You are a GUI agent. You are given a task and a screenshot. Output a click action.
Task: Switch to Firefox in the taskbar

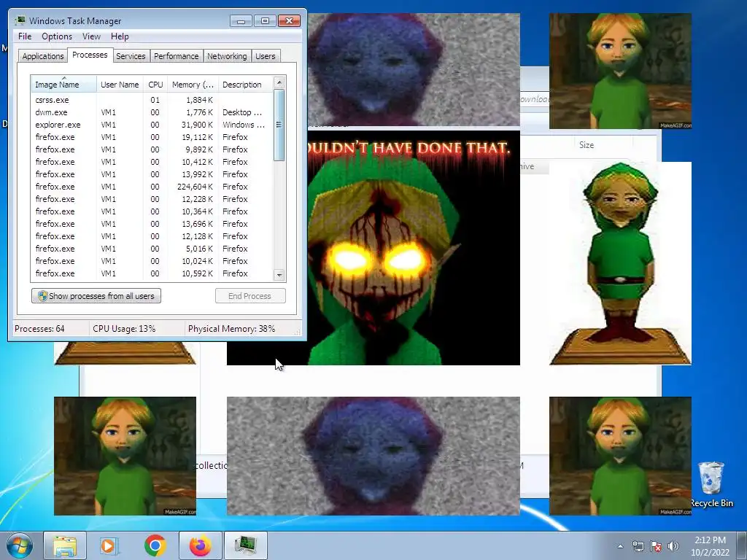(x=200, y=545)
